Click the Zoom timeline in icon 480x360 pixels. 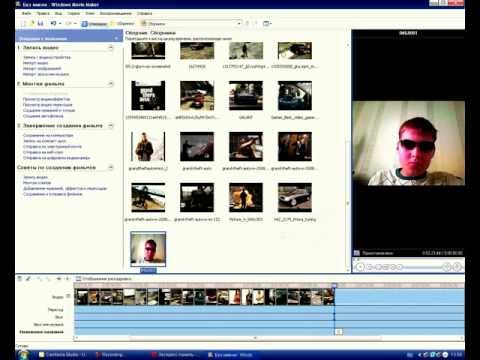[39, 279]
